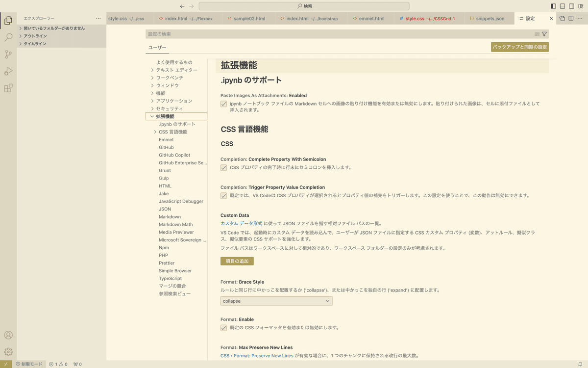Switch to snippets.json tab

tap(489, 19)
